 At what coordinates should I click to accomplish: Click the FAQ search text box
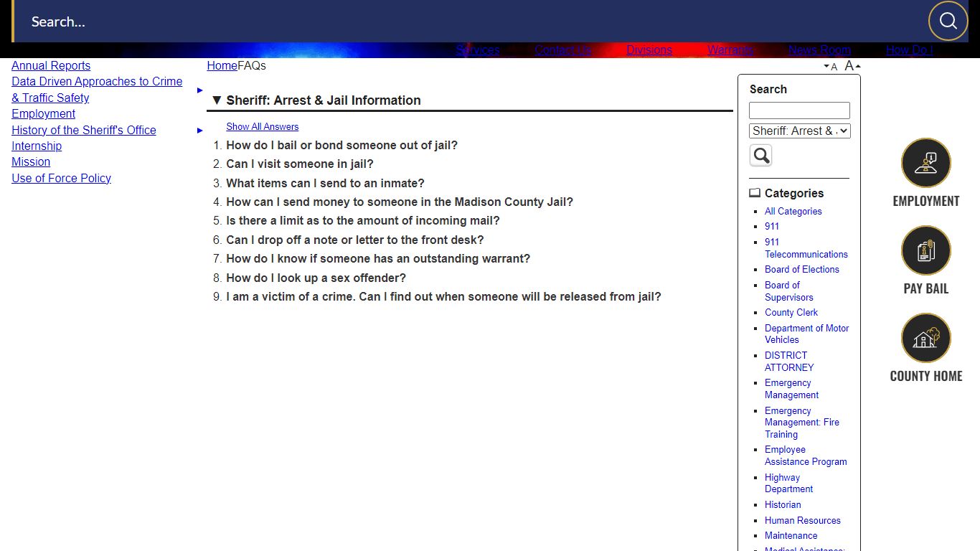[799, 110]
